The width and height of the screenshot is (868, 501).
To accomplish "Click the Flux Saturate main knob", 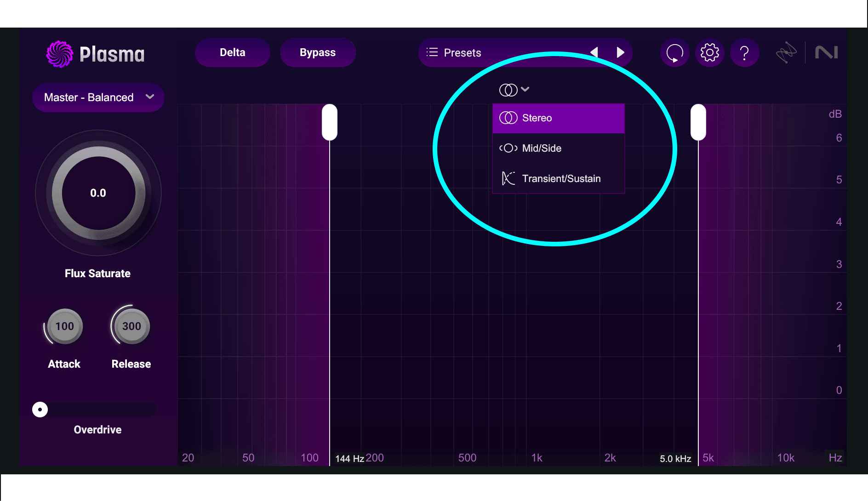I will pos(98,193).
